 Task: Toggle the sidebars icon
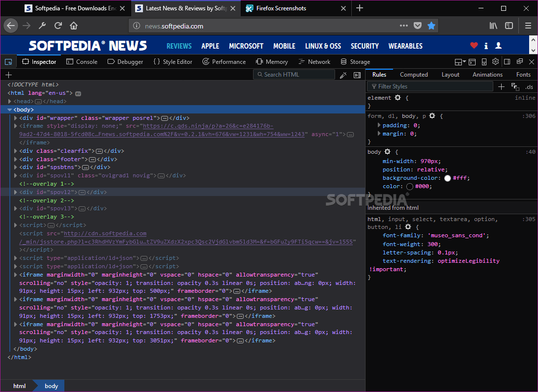(509, 26)
